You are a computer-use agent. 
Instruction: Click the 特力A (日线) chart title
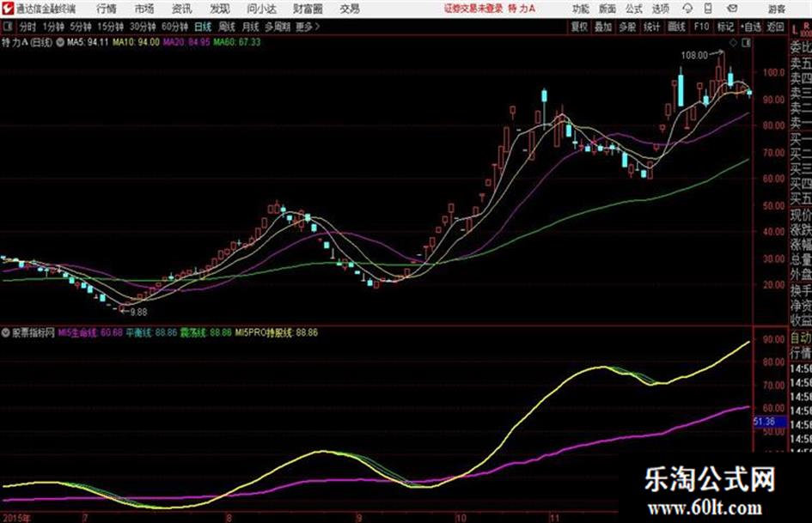(27, 42)
